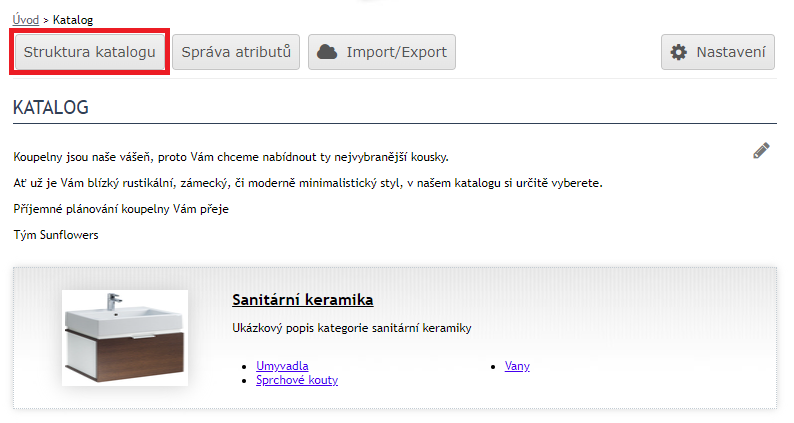Image resolution: width=794 pixels, height=423 pixels.
Task: Click the KATALOG page heading
Action: tap(51, 106)
